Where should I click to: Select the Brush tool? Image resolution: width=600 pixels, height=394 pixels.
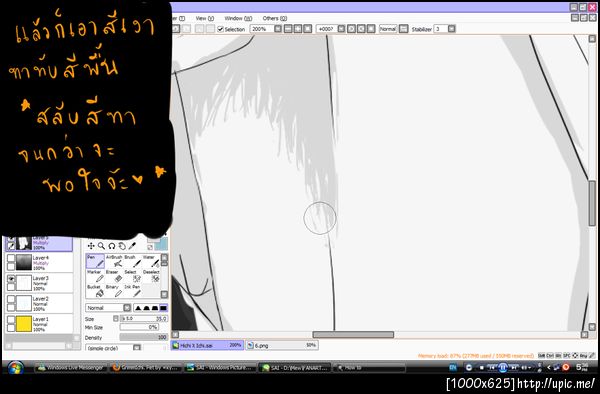coord(132,261)
